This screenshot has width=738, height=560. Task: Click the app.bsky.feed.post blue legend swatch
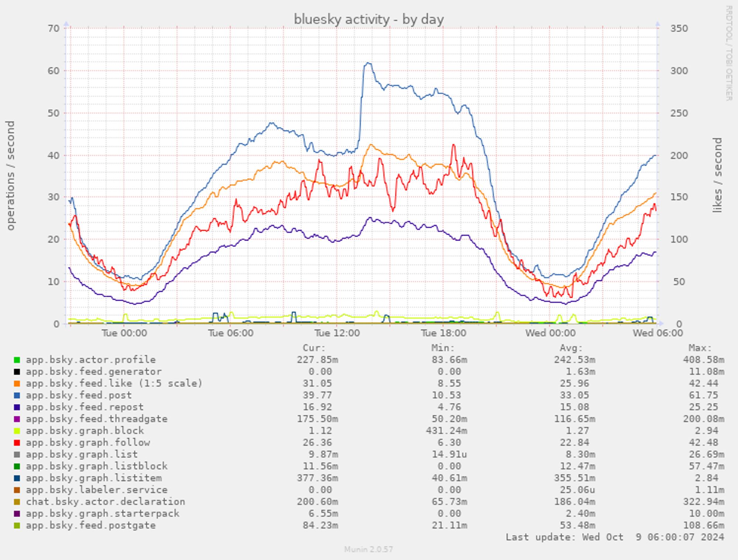click(x=17, y=395)
